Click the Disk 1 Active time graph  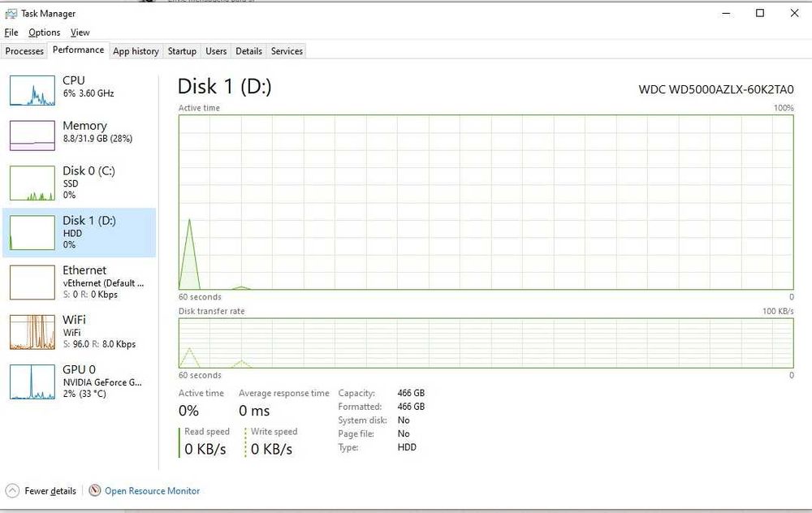486,202
